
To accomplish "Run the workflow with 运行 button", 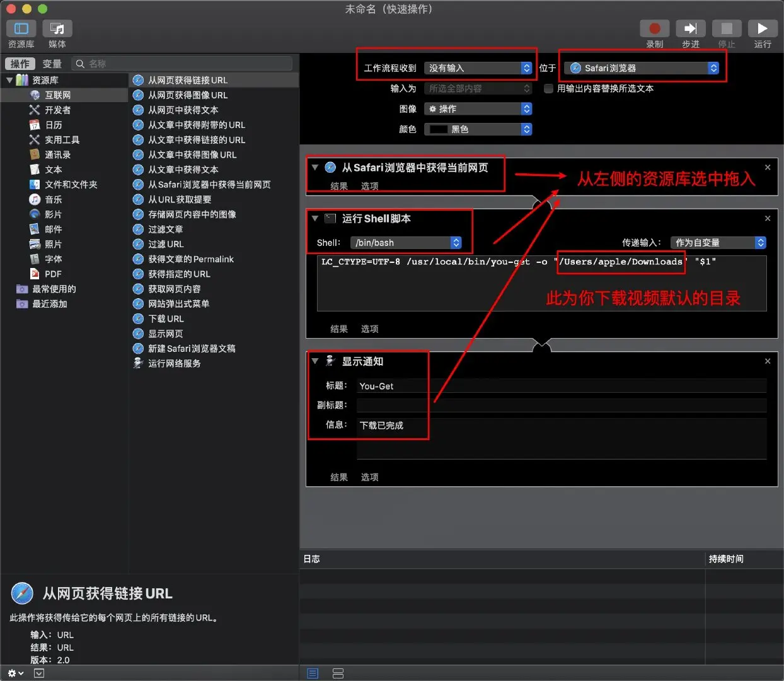I will 763,28.
